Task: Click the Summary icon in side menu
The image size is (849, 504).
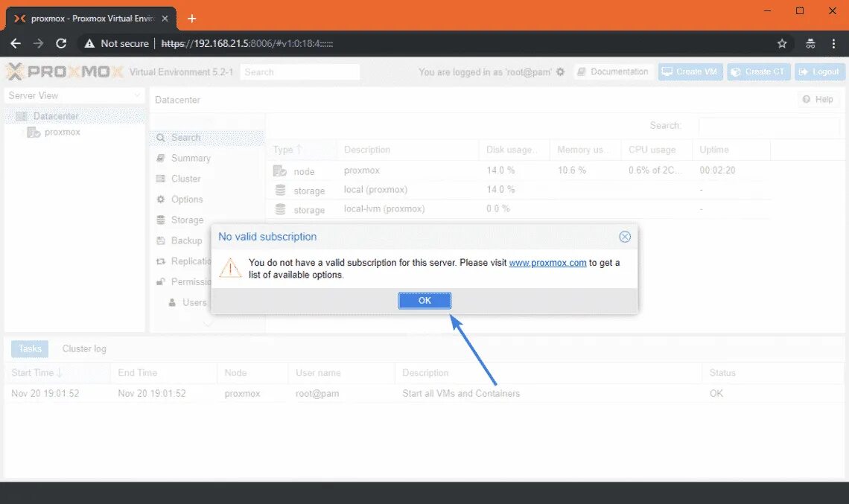Action: (x=160, y=158)
